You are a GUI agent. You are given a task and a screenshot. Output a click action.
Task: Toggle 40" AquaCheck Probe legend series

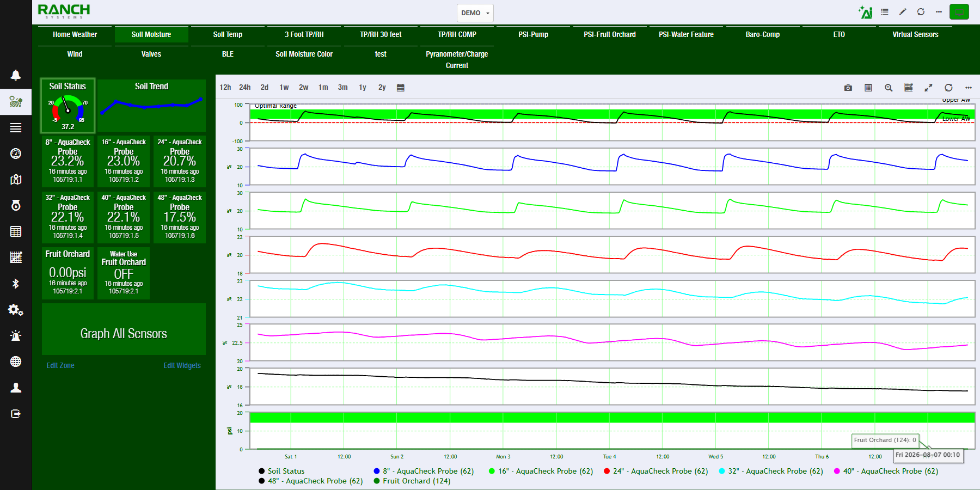[x=886, y=471]
